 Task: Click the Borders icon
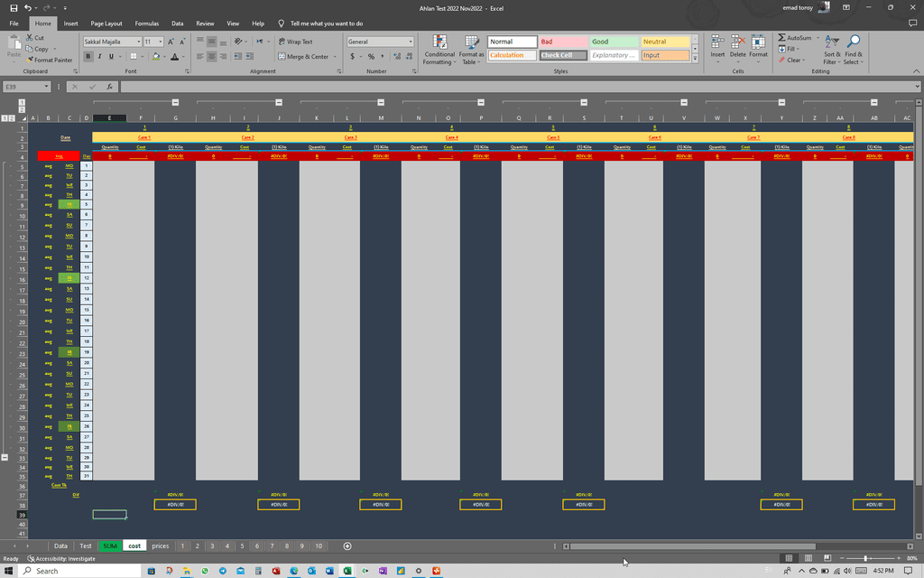coord(134,57)
